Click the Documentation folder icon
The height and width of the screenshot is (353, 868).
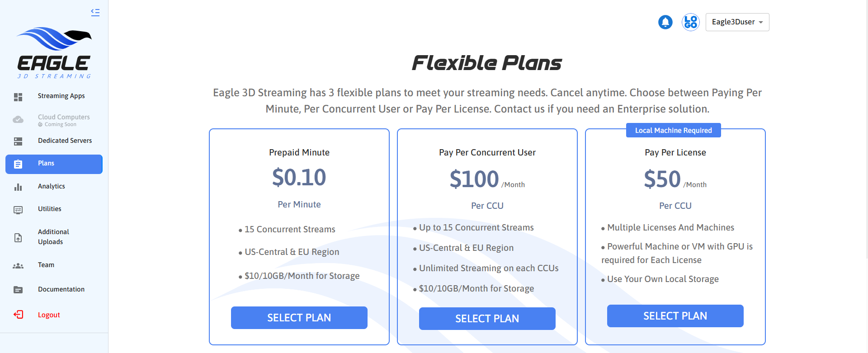(x=18, y=290)
